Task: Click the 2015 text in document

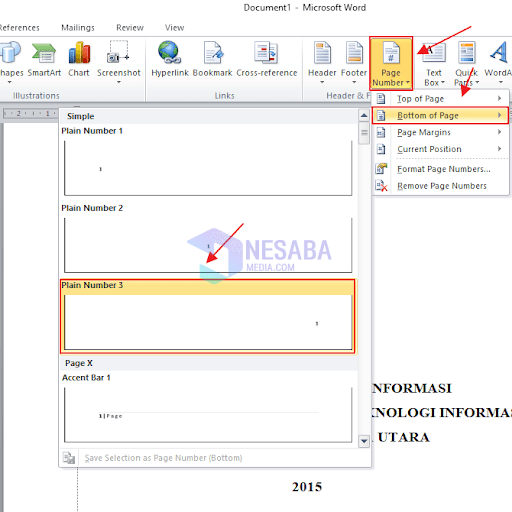Action: pyautogui.click(x=307, y=487)
